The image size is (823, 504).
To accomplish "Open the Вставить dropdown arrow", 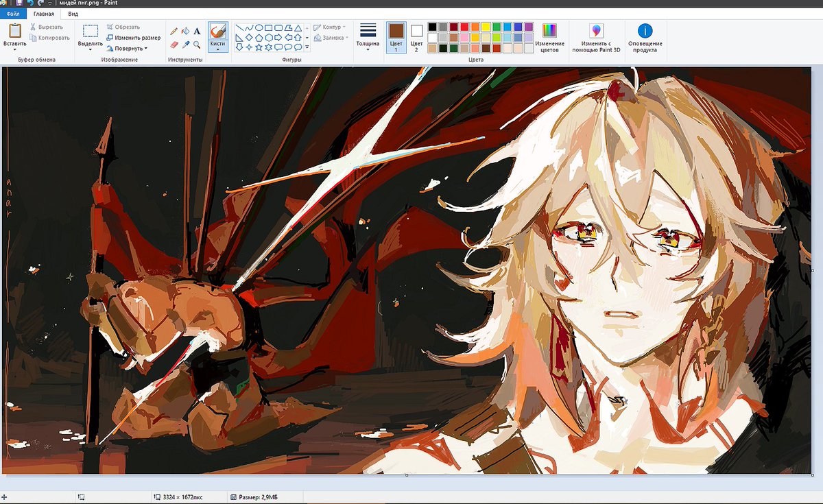I will 15,49.
